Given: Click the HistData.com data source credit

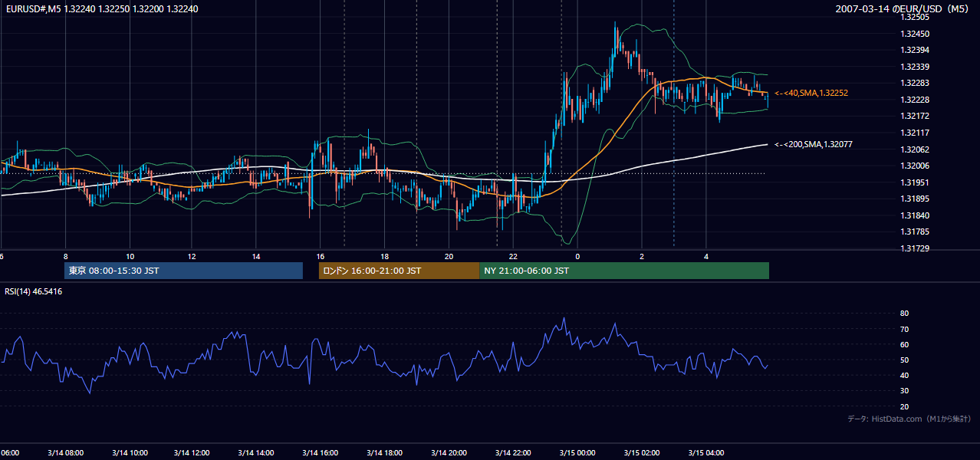Looking at the screenshot, I should click(x=909, y=419).
